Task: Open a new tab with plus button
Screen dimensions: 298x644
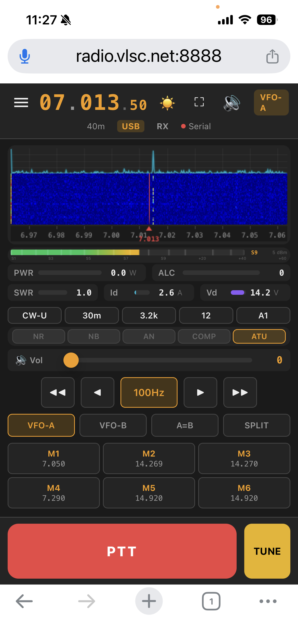Action: [149, 601]
